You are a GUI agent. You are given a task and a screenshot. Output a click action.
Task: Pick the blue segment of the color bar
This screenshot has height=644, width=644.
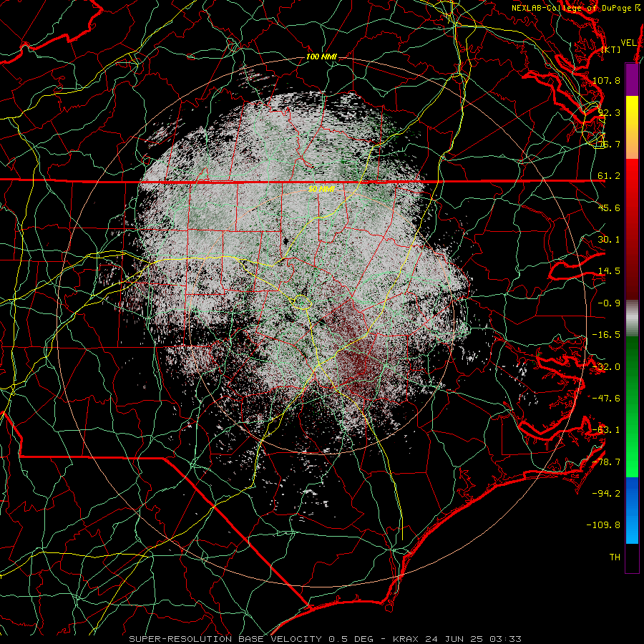click(x=632, y=510)
